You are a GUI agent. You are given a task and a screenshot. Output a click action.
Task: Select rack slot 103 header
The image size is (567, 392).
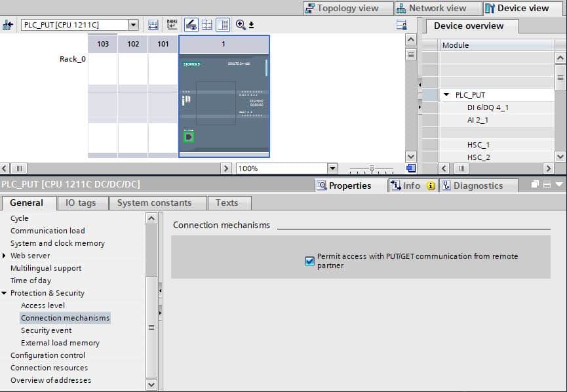(x=103, y=44)
